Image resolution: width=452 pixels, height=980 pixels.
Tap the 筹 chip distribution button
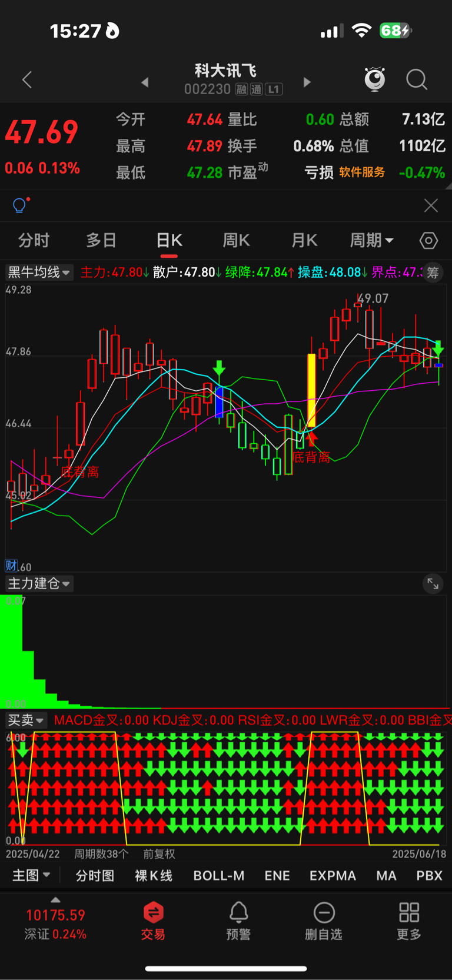coord(433,272)
